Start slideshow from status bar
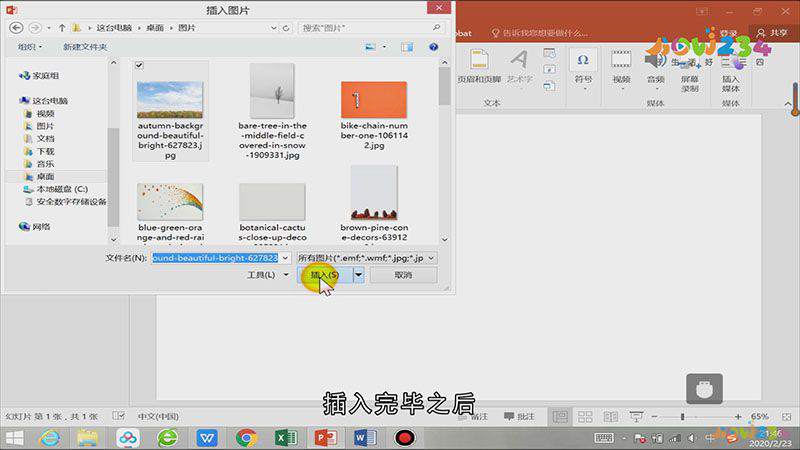This screenshot has width=800, height=450. (x=636, y=417)
